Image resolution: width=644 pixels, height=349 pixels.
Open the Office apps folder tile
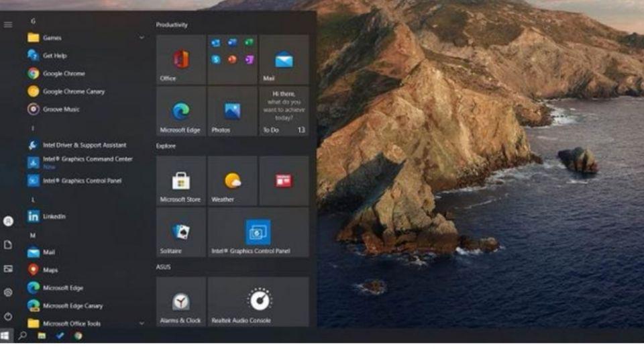tap(233, 60)
